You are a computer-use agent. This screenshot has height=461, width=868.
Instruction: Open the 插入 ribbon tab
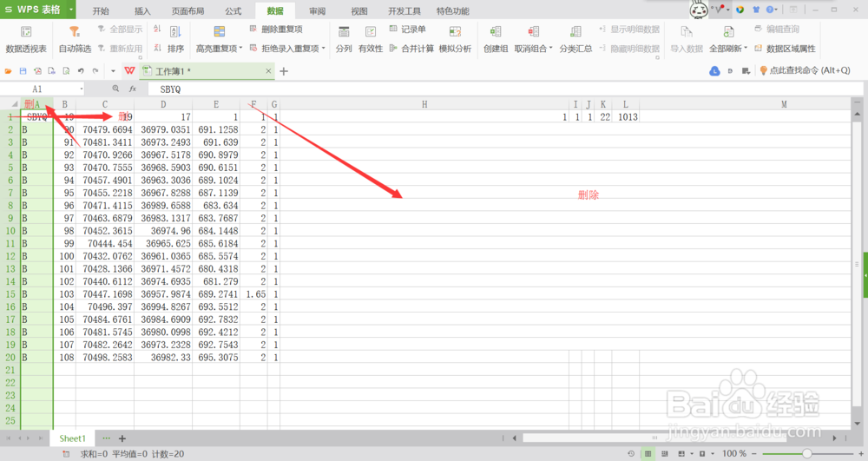coord(142,10)
